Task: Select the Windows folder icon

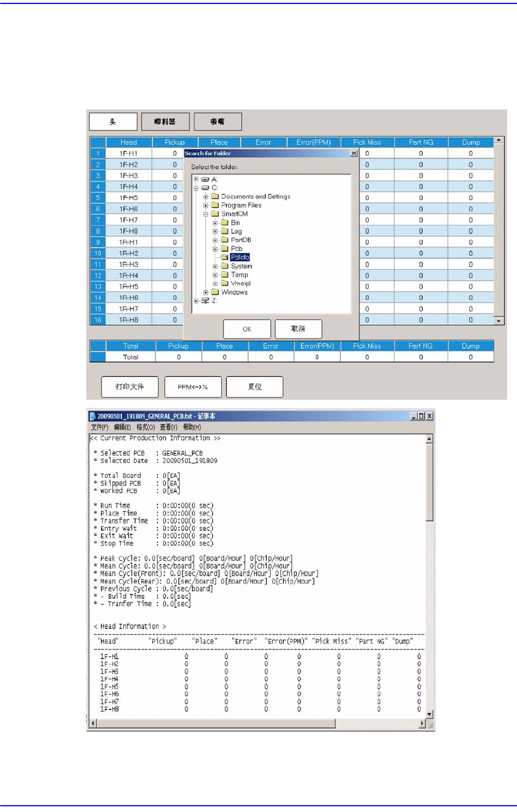Action: pyautogui.click(x=215, y=293)
